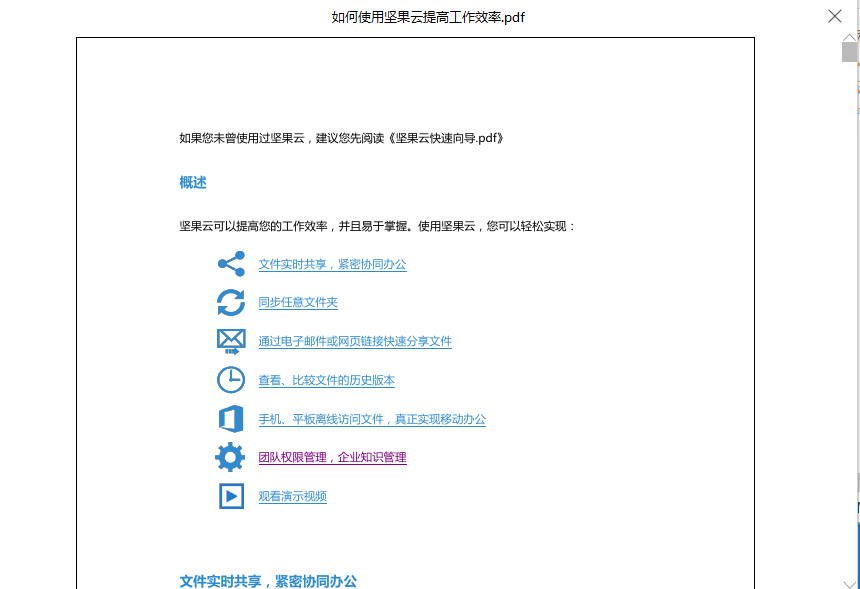Click the gear icon beside 团队权限管理

pos(230,457)
